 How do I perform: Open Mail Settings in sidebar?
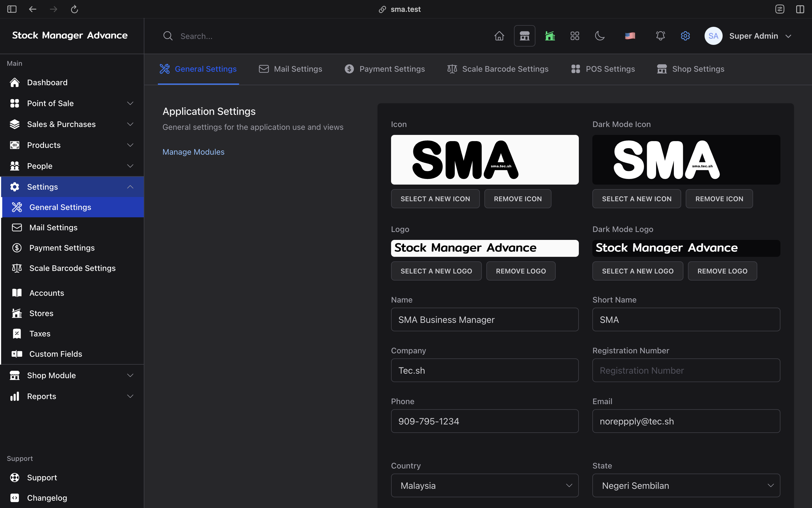coord(73,227)
